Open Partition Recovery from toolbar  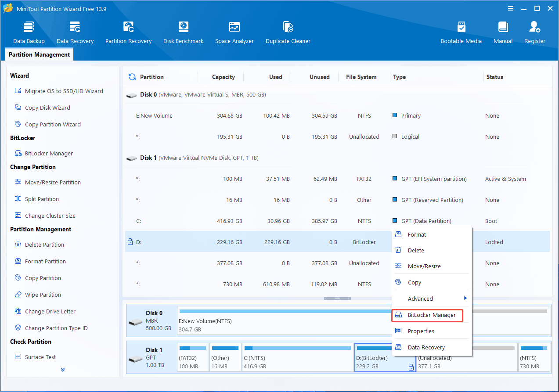tap(128, 32)
